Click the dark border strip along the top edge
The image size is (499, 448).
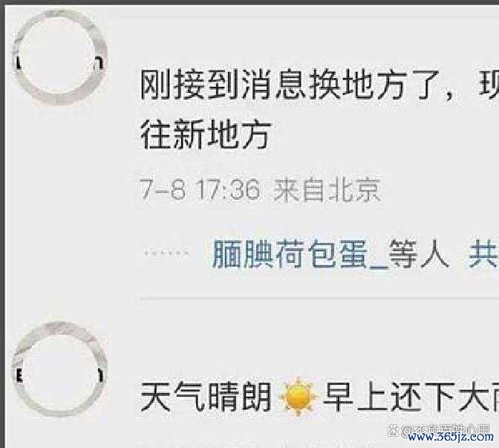pyautogui.click(x=249, y=2)
